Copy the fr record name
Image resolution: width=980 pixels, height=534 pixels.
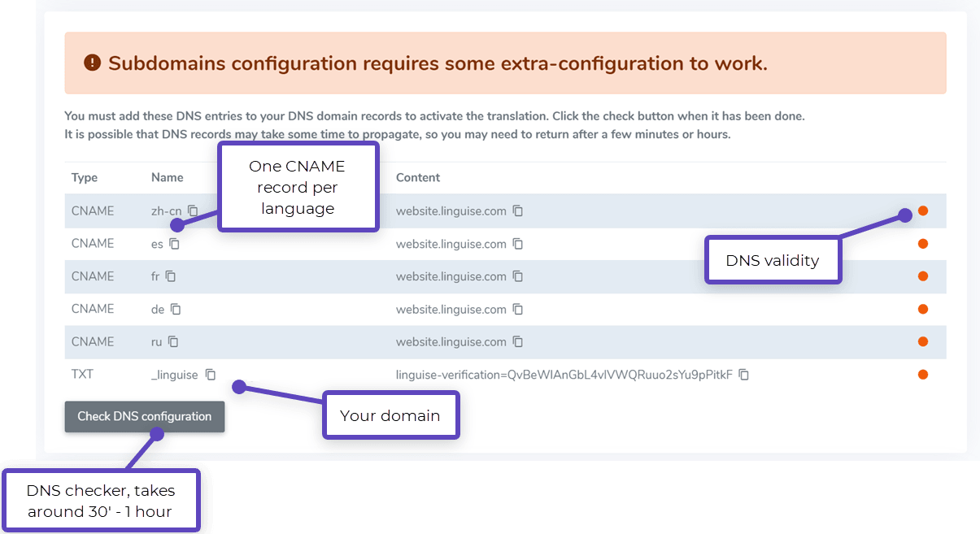(x=171, y=276)
